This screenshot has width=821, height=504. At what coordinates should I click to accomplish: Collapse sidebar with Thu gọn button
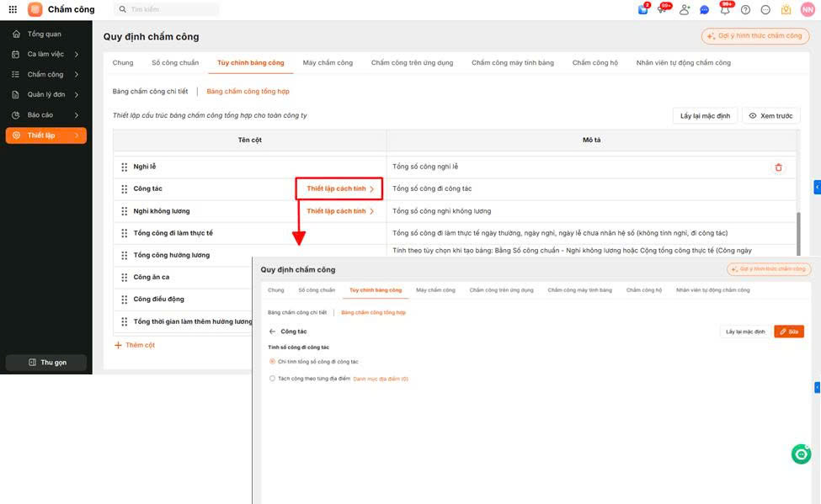[x=45, y=363]
